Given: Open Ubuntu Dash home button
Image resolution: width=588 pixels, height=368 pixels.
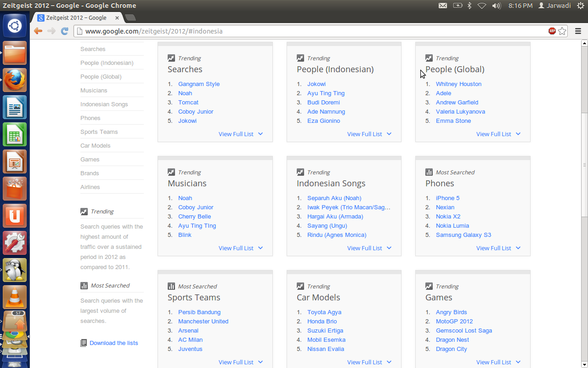Looking at the screenshot, I should (x=15, y=26).
